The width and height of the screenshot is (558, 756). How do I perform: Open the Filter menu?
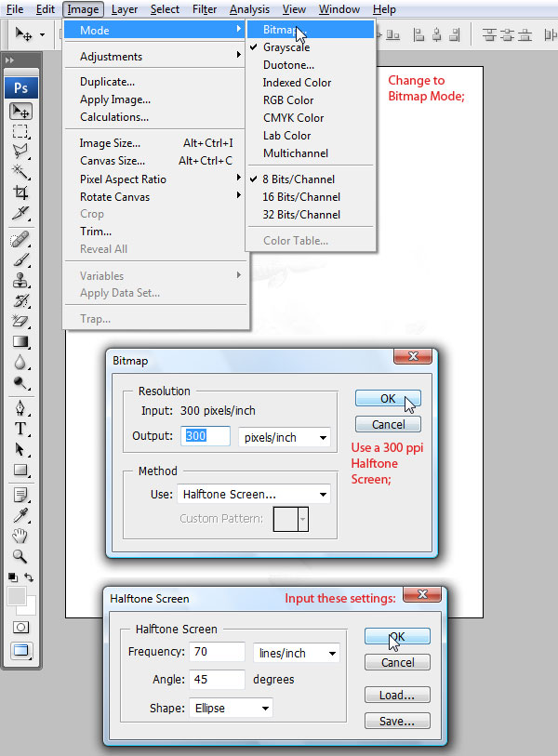click(x=205, y=9)
